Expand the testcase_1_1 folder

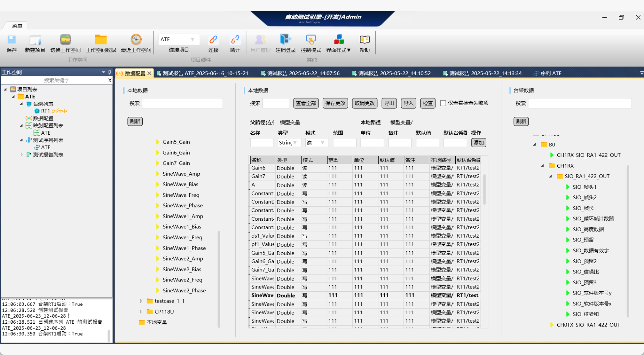coord(141,301)
